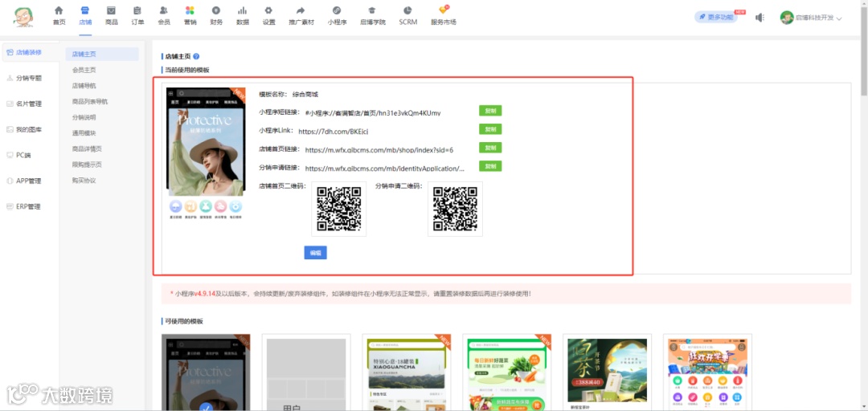The height and width of the screenshot is (411, 868).
Task: Click the 启博科技开发 user avatar
Action: tap(787, 18)
